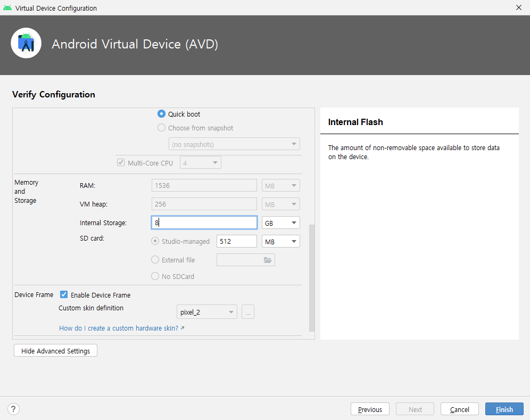Click Hide Advanced Settings button
Viewport: 530px width, 420px height.
coord(55,351)
